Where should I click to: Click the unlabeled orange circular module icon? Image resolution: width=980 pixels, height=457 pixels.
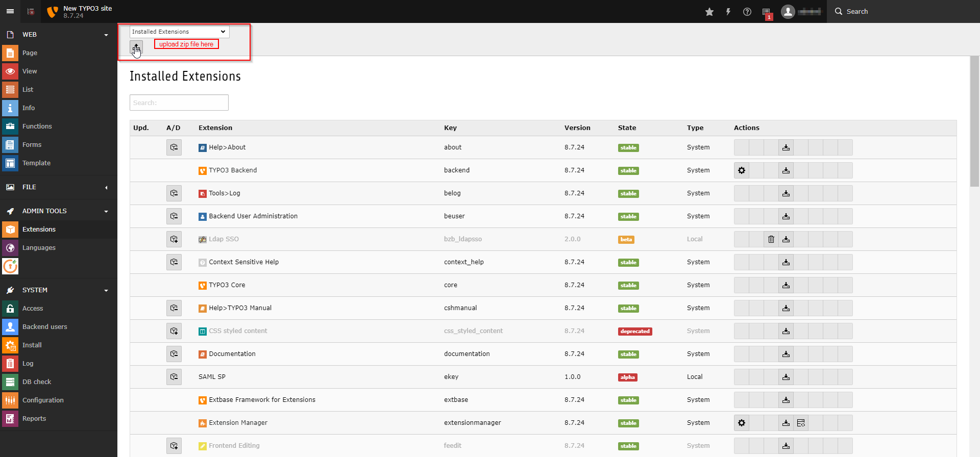tap(10, 266)
